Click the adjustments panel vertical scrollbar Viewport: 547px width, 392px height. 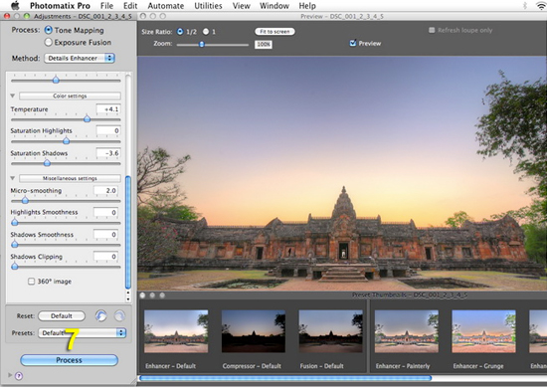click(x=128, y=232)
